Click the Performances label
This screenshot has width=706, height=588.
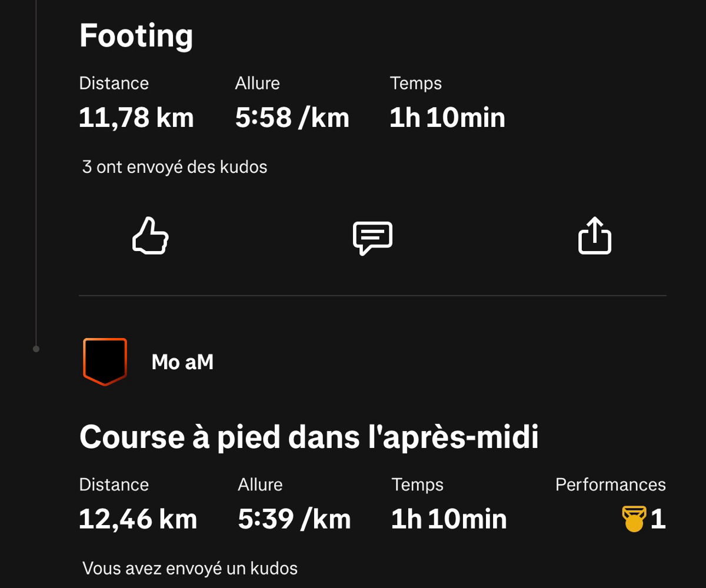tap(610, 485)
